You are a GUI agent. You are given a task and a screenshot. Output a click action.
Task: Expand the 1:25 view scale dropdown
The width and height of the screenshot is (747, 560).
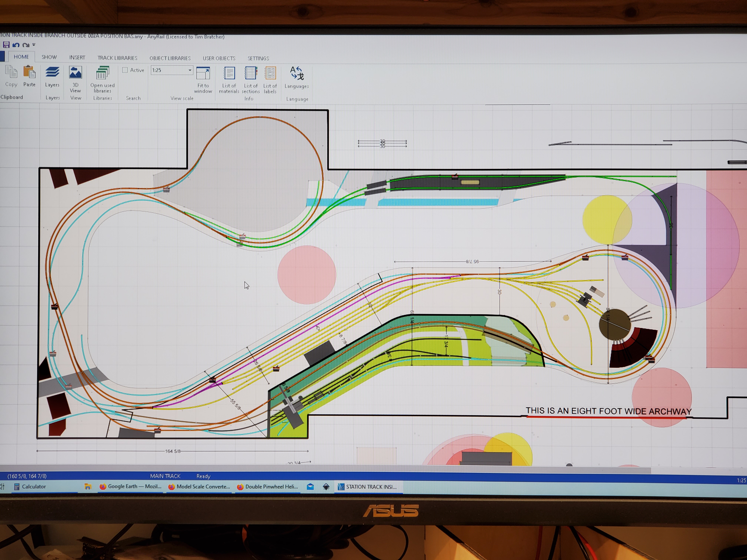190,70
